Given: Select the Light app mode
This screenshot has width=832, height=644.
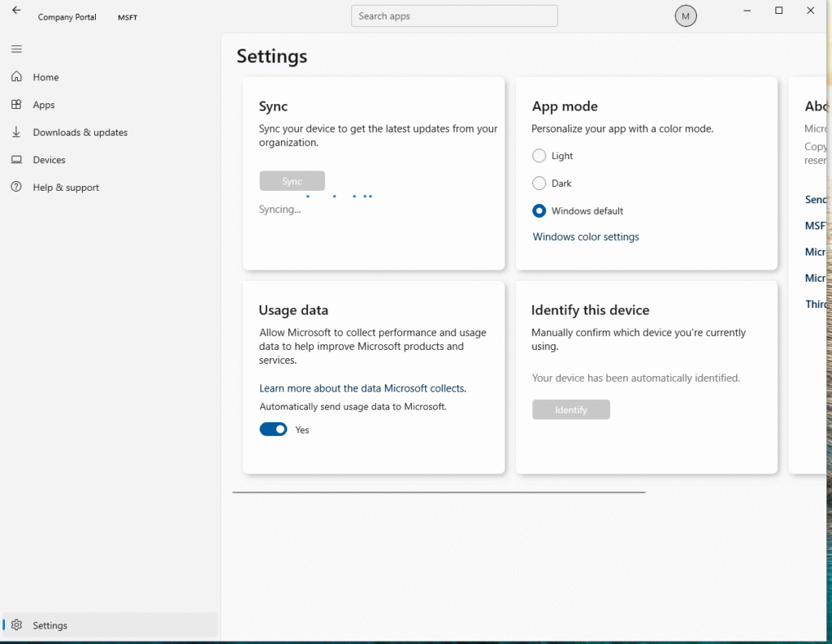Looking at the screenshot, I should pos(539,156).
